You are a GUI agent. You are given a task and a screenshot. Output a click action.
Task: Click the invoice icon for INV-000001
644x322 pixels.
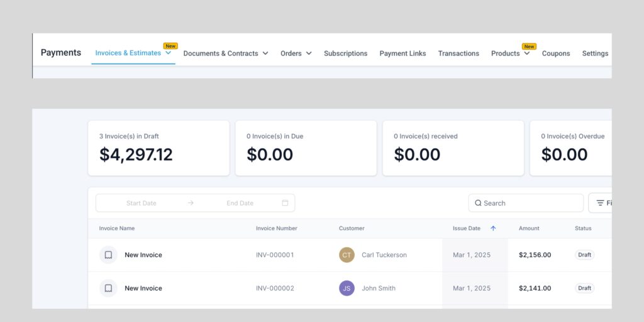[x=108, y=255]
